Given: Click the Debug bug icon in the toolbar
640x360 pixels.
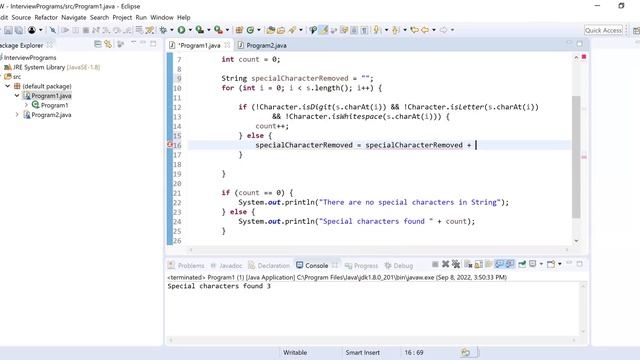Looking at the screenshot, I should point(163,30).
